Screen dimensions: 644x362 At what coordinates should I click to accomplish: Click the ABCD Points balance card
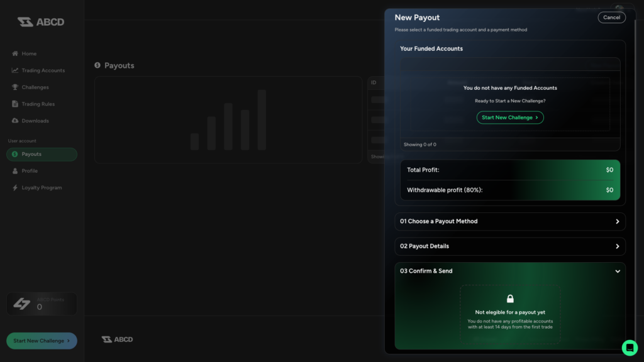pyautogui.click(x=42, y=304)
